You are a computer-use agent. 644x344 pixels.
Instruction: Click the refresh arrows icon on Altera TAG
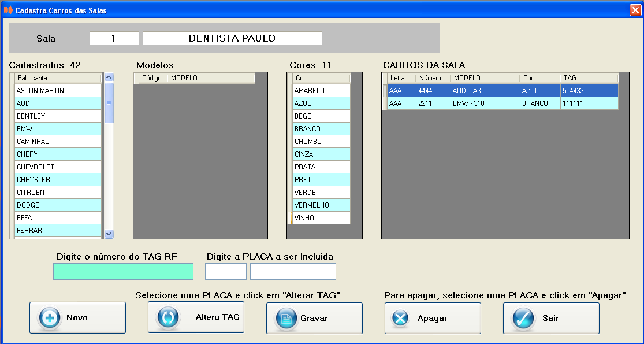[x=168, y=317]
